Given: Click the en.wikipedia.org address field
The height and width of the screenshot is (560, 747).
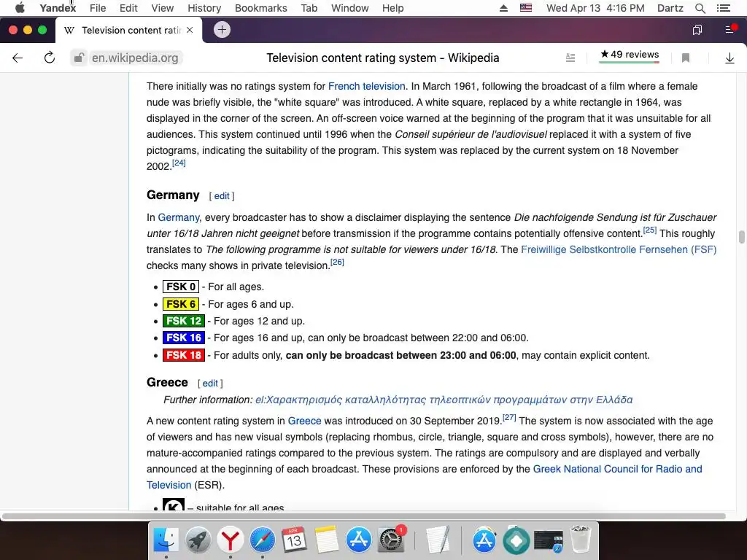Looking at the screenshot, I should point(135,58).
